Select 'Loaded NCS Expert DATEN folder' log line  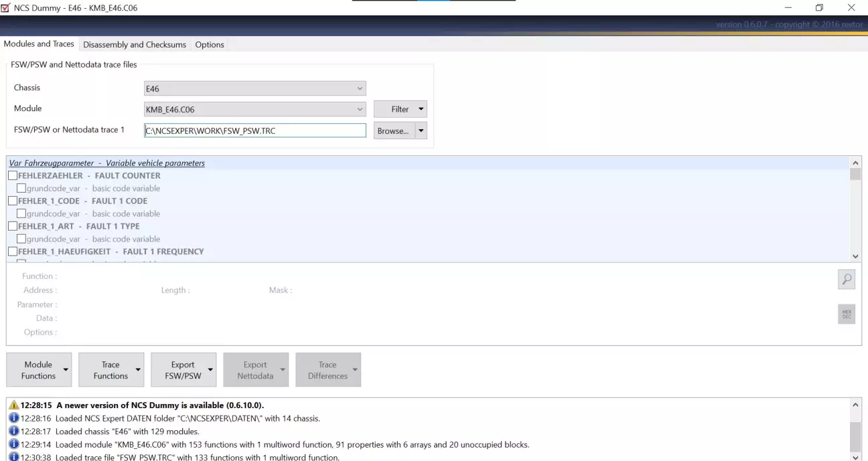click(428, 418)
